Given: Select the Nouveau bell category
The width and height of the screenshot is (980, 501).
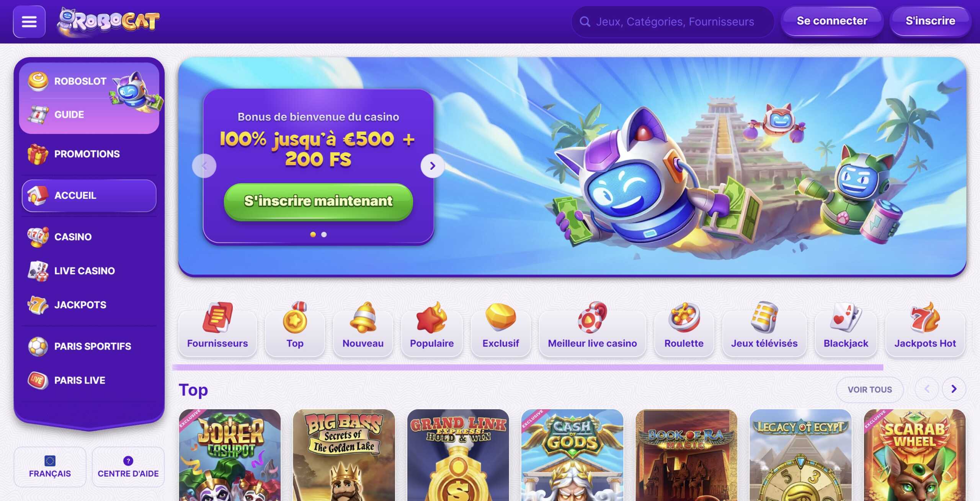Looking at the screenshot, I should (363, 330).
